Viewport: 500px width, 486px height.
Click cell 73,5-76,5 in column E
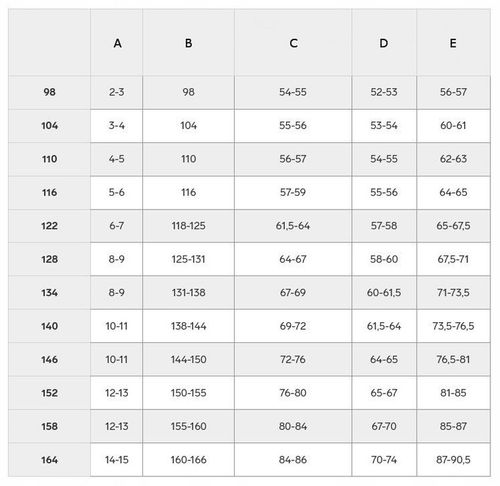pyautogui.click(x=453, y=326)
